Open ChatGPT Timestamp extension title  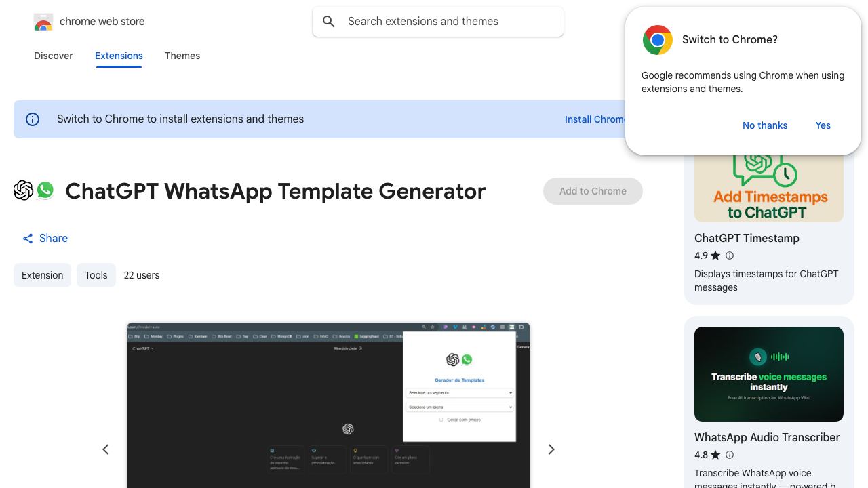747,238
